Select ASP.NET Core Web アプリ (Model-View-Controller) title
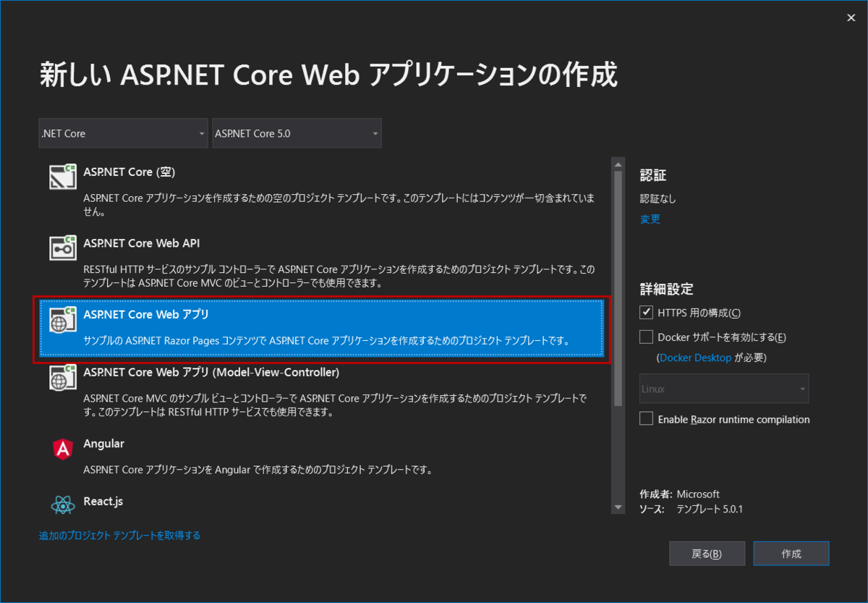This screenshot has height=603, width=868. click(x=211, y=373)
